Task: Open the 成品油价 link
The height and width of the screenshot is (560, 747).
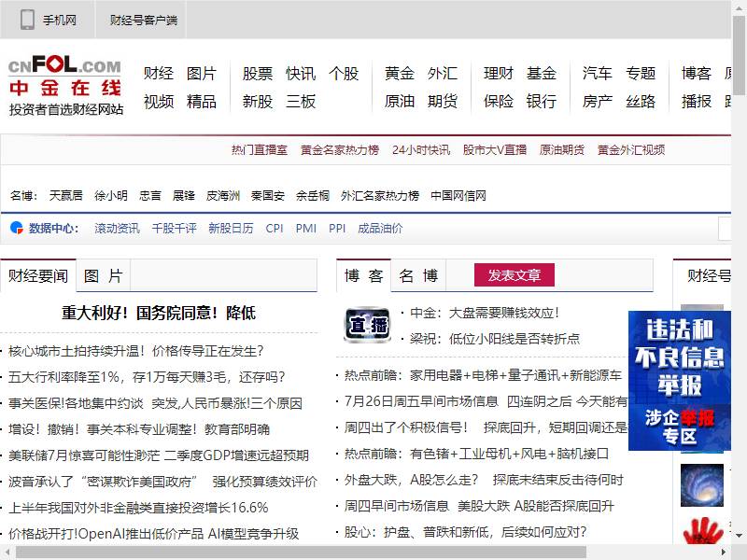Action: point(380,229)
